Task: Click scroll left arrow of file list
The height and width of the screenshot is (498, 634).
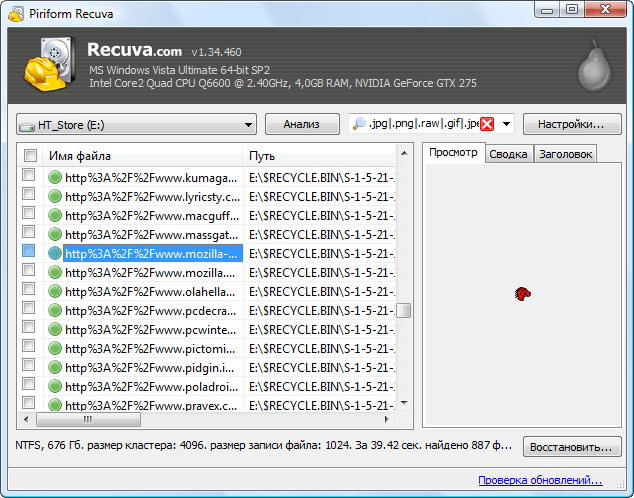Action: coord(27,419)
